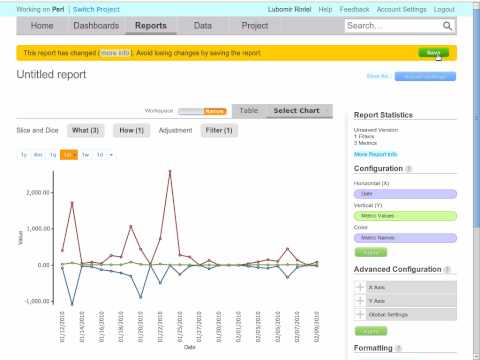Open the 'more info' link in banner
The width and height of the screenshot is (480, 360).
pyautogui.click(x=115, y=53)
